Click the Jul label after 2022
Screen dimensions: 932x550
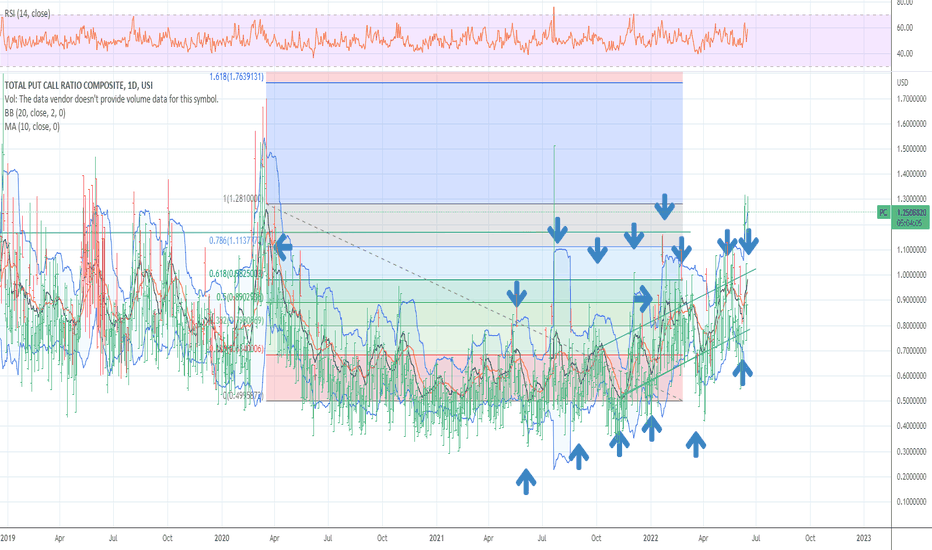[755, 538]
